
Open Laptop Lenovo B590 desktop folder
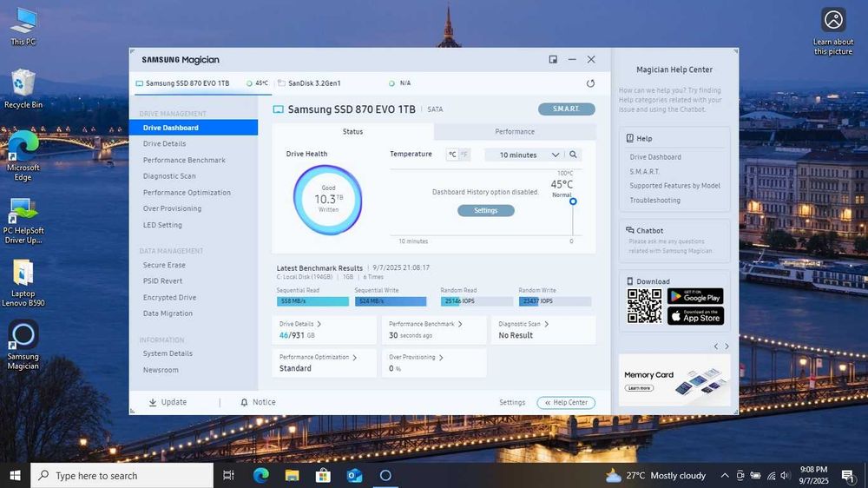pos(23,283)
